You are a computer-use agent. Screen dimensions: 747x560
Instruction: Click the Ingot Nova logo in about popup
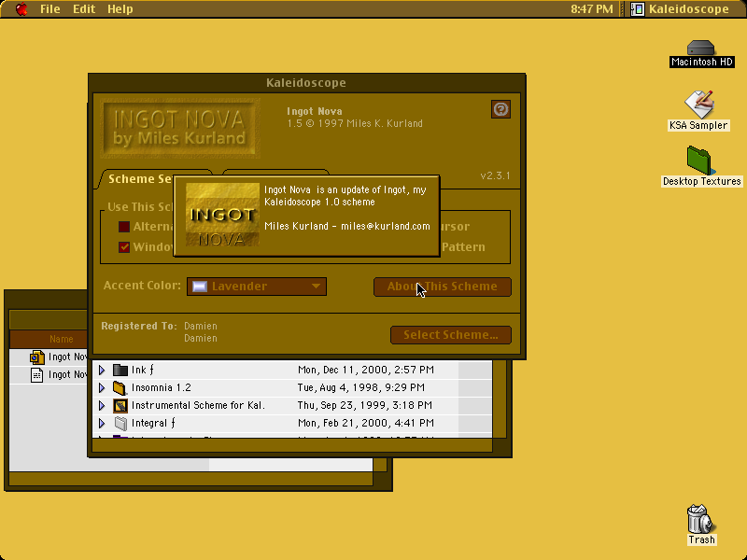pos(222,215)
